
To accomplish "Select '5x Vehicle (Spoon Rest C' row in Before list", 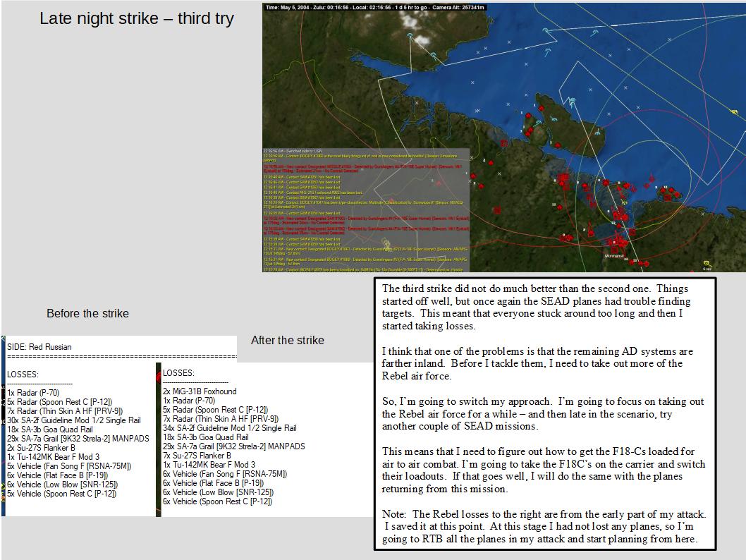I will click(x=61, y=494).
